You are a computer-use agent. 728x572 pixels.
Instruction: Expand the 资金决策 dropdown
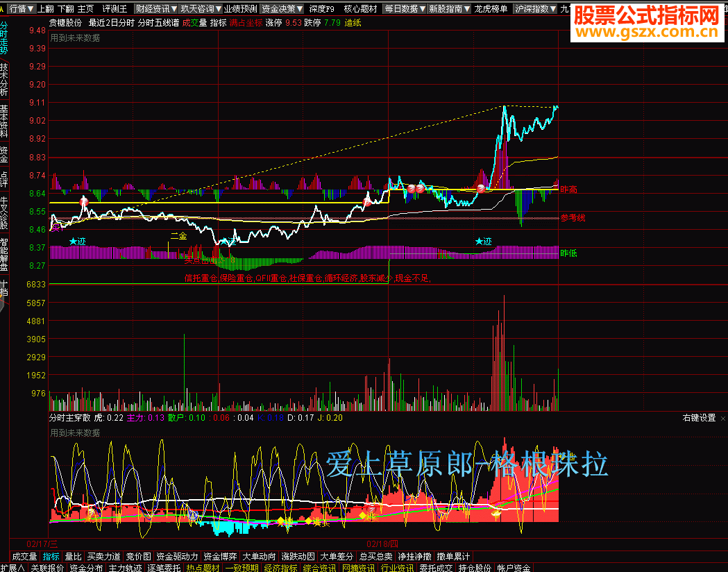point(282,9)
